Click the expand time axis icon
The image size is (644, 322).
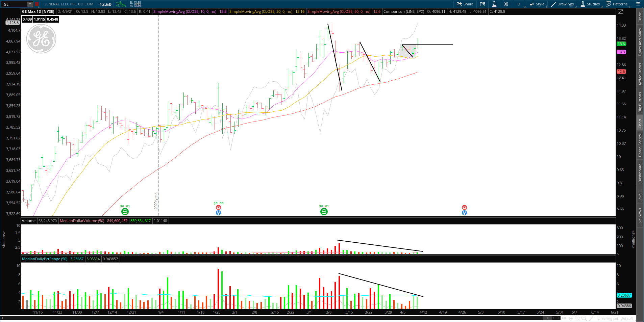click(x=564, y=318)
